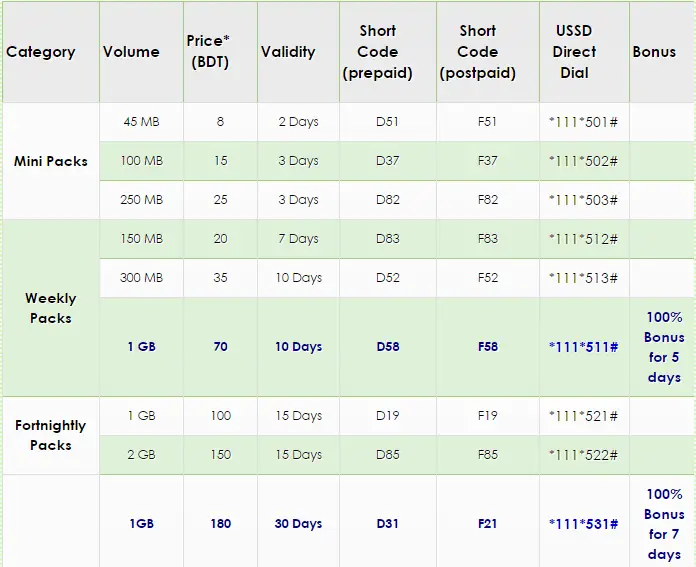Click the 45 MB volume cell
Screen dimensions: 696x567
141,122
